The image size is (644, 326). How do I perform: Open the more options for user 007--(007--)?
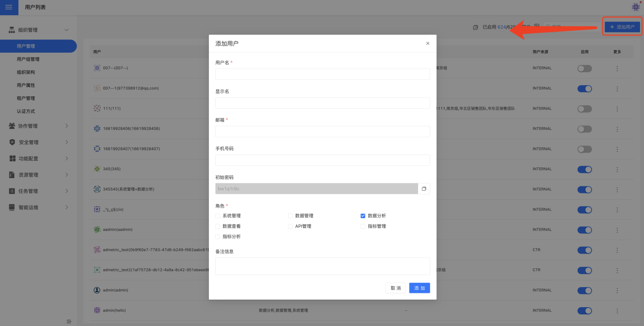(x=617, y=69)
